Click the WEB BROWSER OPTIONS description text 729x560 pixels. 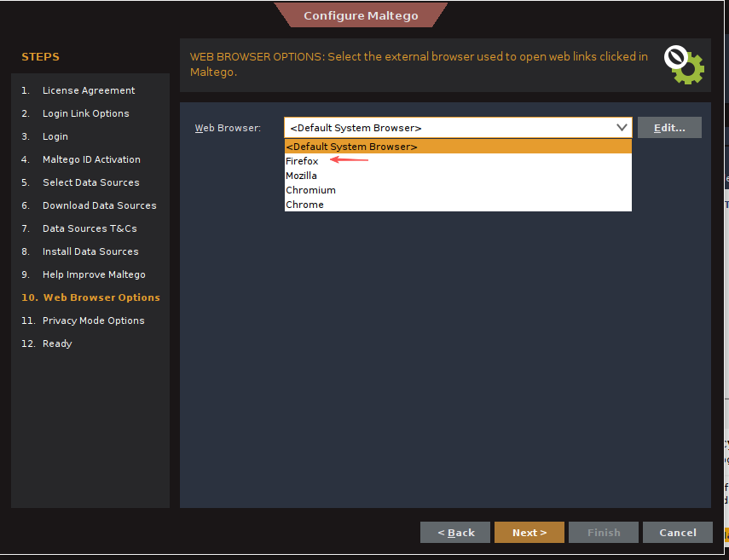tap(419, 64)
